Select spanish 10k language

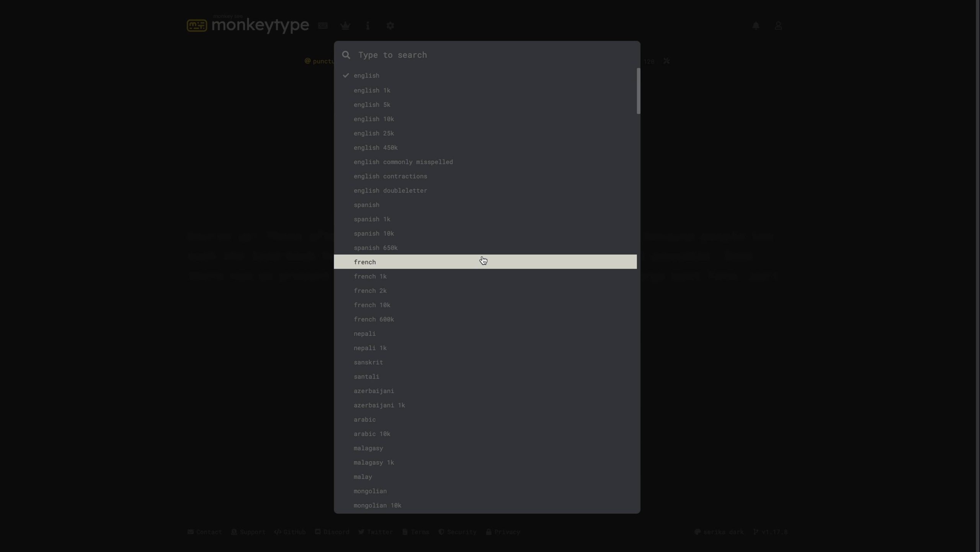point(374,234)
